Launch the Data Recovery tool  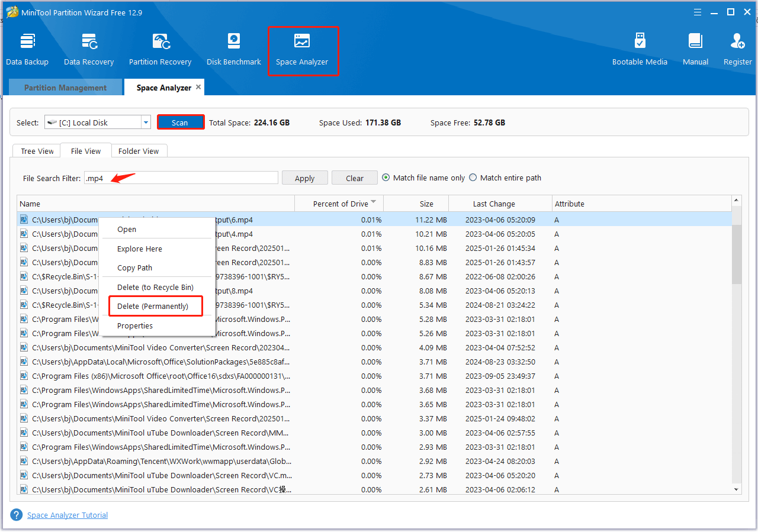coord(89,50)
